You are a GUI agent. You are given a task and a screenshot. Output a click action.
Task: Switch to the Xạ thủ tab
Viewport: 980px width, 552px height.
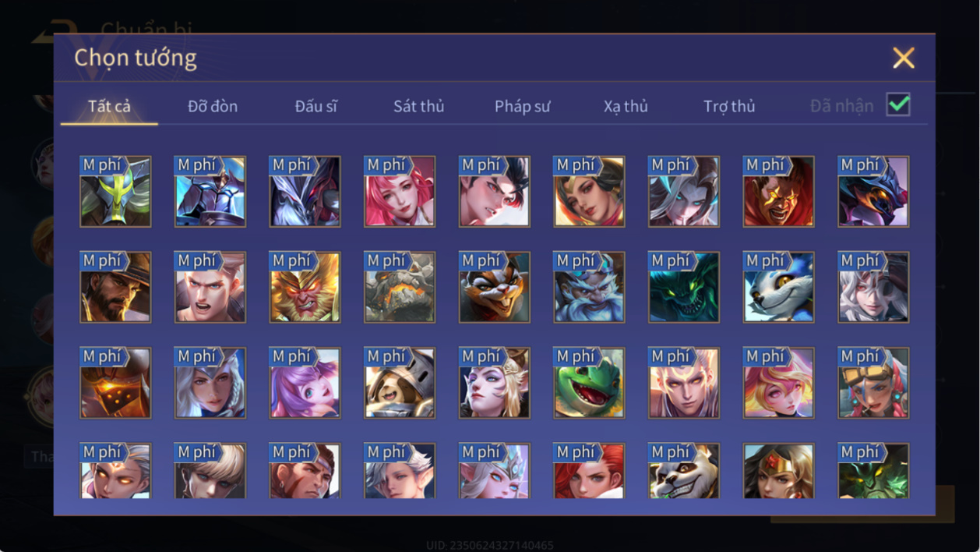[626, 106]
